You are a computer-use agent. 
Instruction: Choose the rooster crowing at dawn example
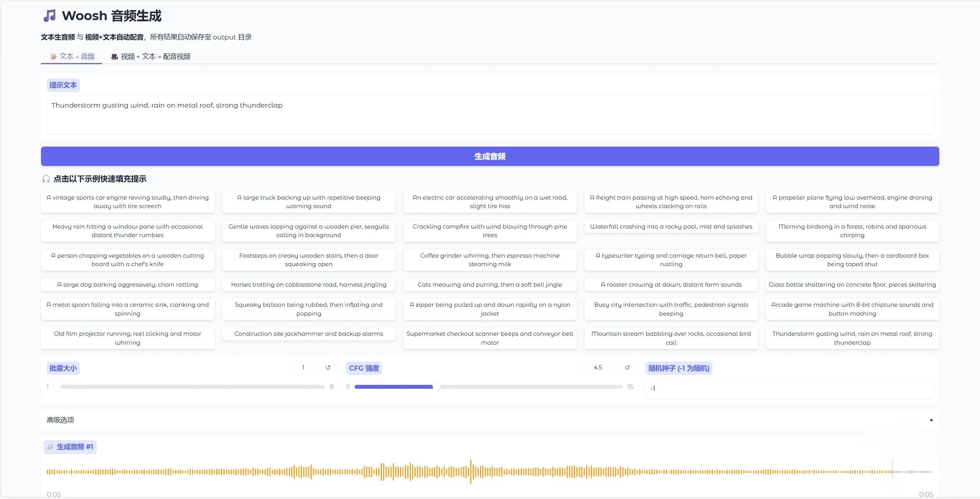click(671, 285)
